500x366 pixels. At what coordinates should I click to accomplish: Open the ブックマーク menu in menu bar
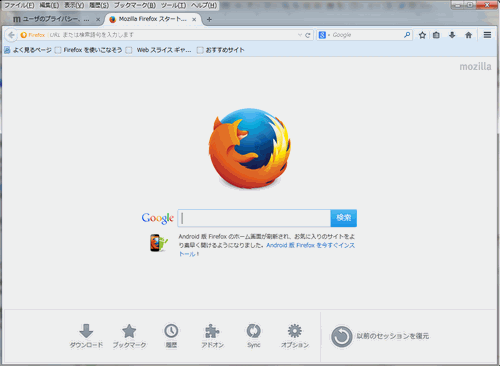click(135, 5)
